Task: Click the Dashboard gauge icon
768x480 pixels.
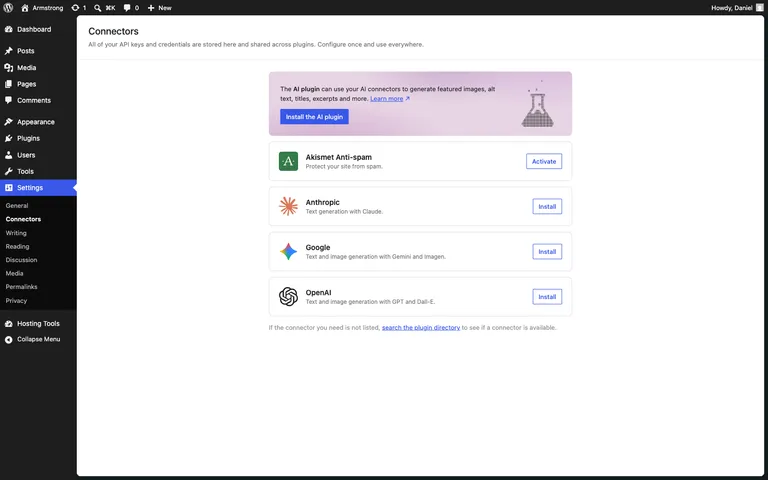Action: (x=8, y=29)
